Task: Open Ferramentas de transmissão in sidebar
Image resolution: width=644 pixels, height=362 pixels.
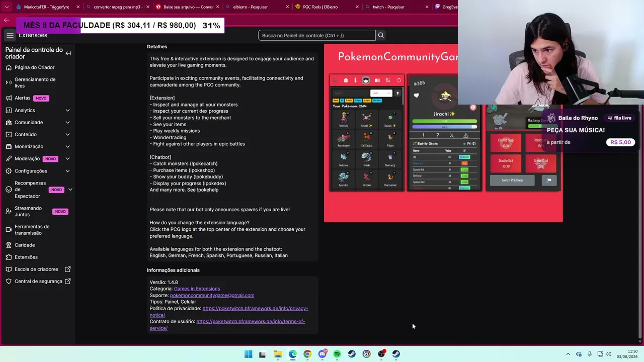Action: pos(38,230)
